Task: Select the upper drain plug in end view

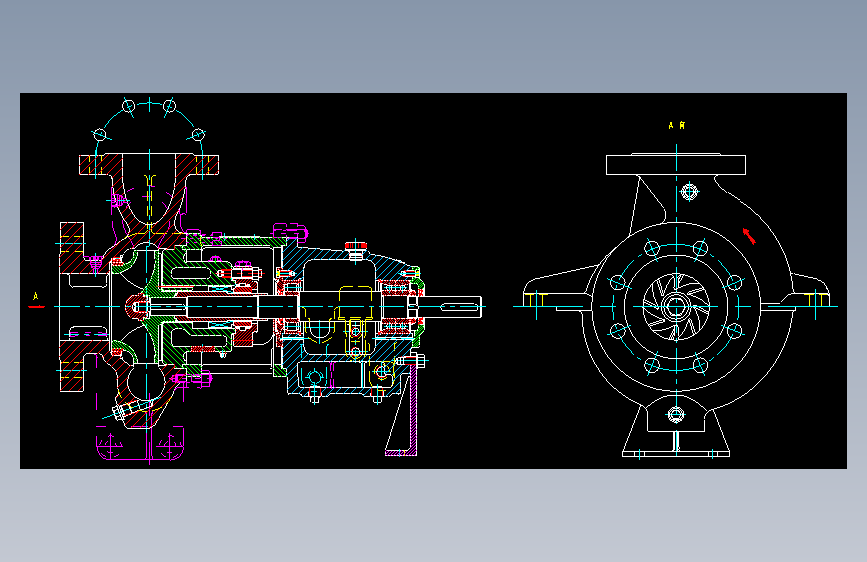Action: click(689, 192)
